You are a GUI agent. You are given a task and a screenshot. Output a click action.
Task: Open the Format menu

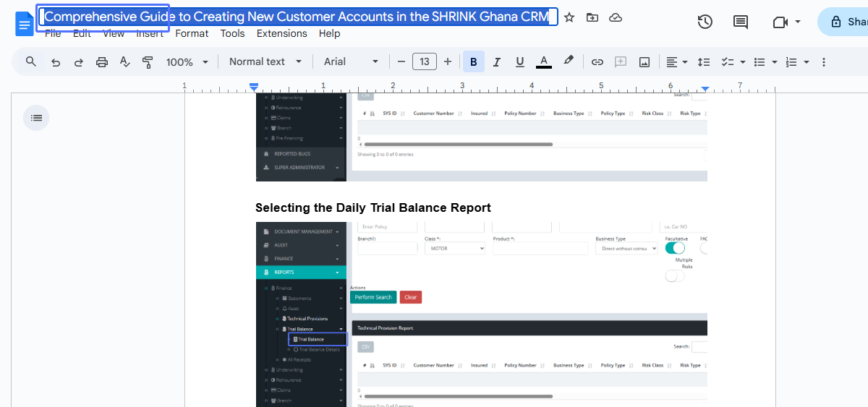click(x=192, y=33)
